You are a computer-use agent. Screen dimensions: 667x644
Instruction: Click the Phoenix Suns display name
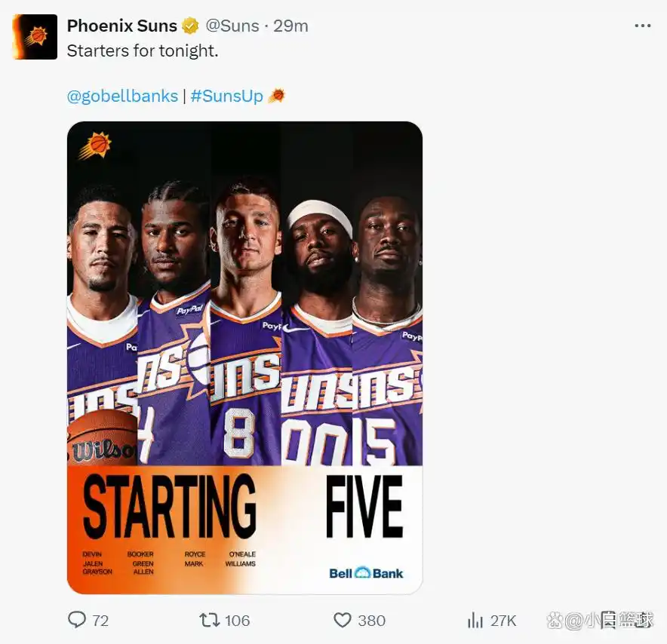tap(121, 24)
